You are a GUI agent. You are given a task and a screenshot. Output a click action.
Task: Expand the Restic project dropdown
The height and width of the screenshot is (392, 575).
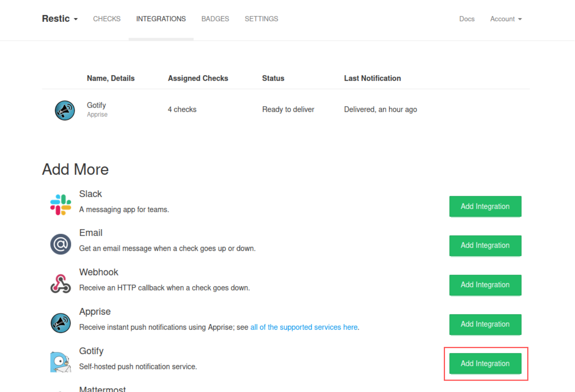click(x=76, y=19)
